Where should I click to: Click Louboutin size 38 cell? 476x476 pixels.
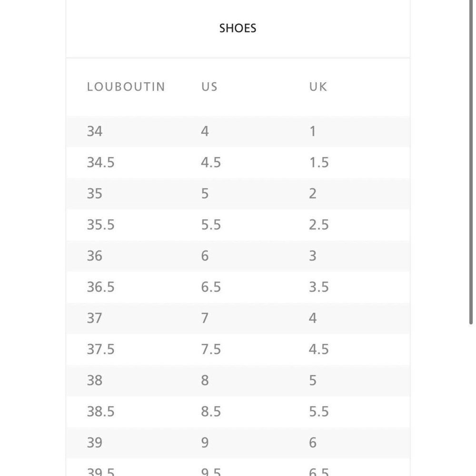(95, 380)
